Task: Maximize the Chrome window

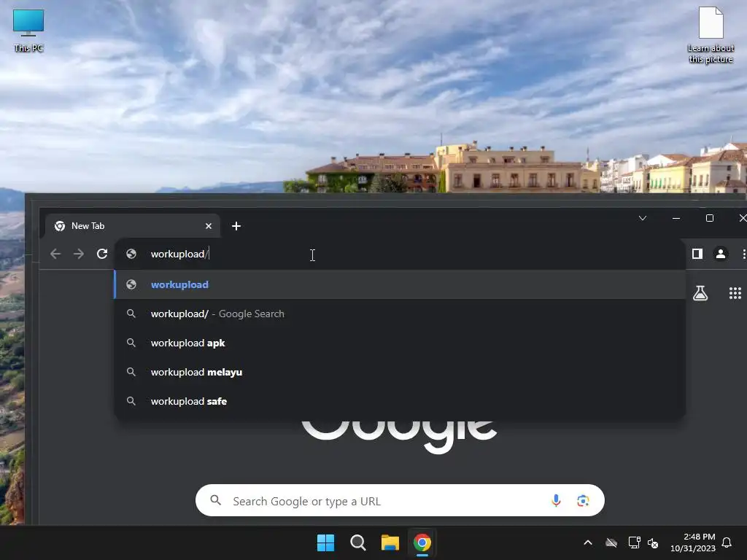Action: (709, 218)
